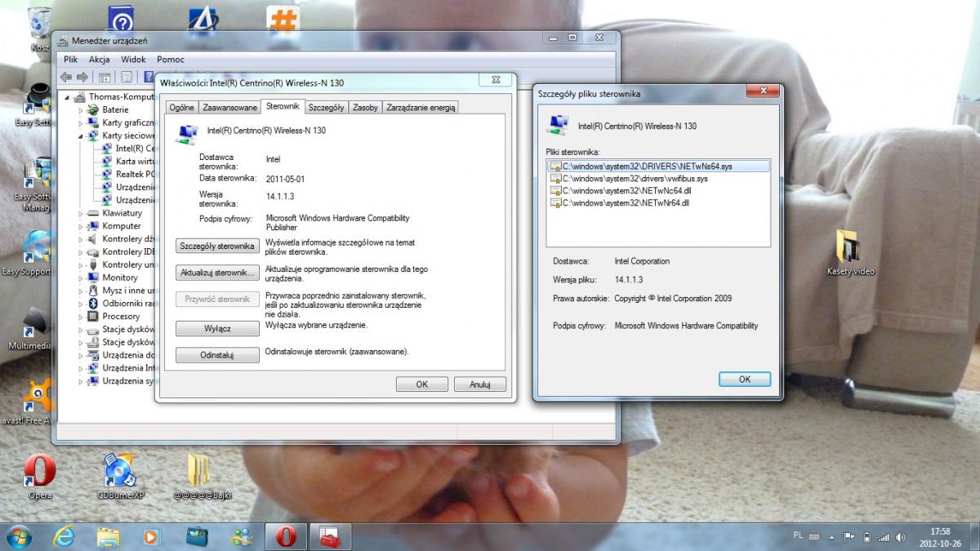
Task: Collapse the Thomas-Komputer root node
Action: pyautogui.click(x=69, y=97)
